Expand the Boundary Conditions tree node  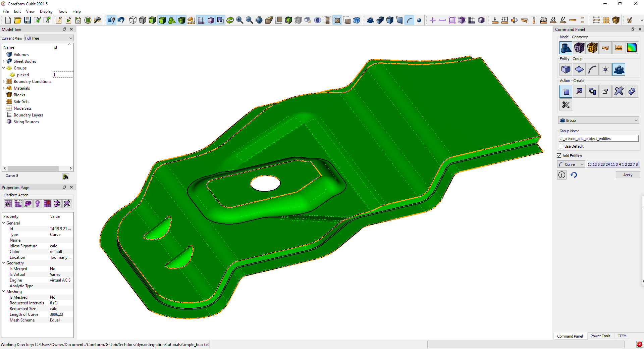(4, 82)
